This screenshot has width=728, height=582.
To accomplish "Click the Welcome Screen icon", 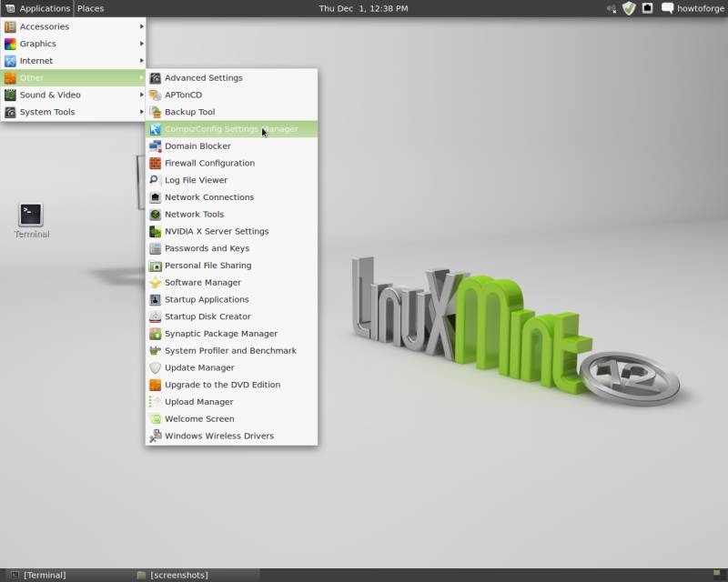I will (155, 419).
